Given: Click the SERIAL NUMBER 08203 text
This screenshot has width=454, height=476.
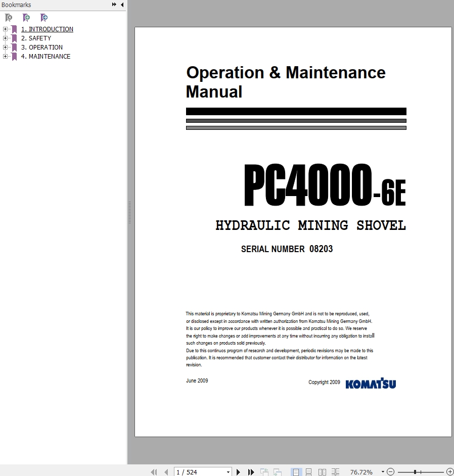Looking at the screenshot, I should click(287, 249).
